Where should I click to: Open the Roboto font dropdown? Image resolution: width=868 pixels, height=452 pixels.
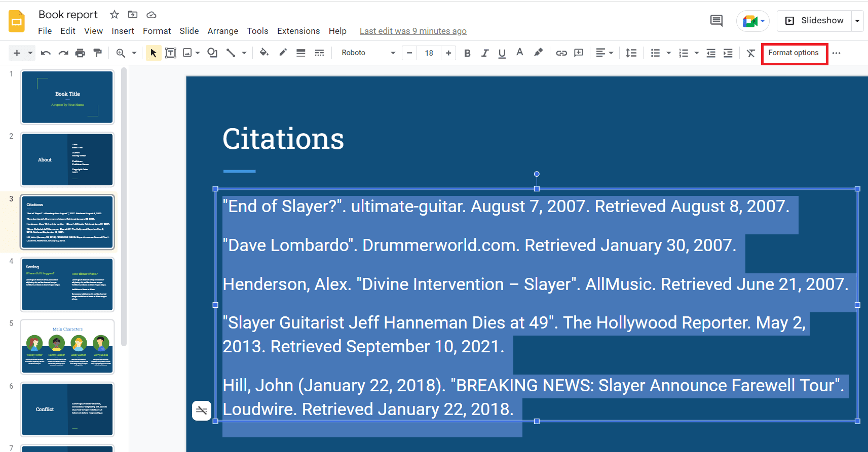368,53
